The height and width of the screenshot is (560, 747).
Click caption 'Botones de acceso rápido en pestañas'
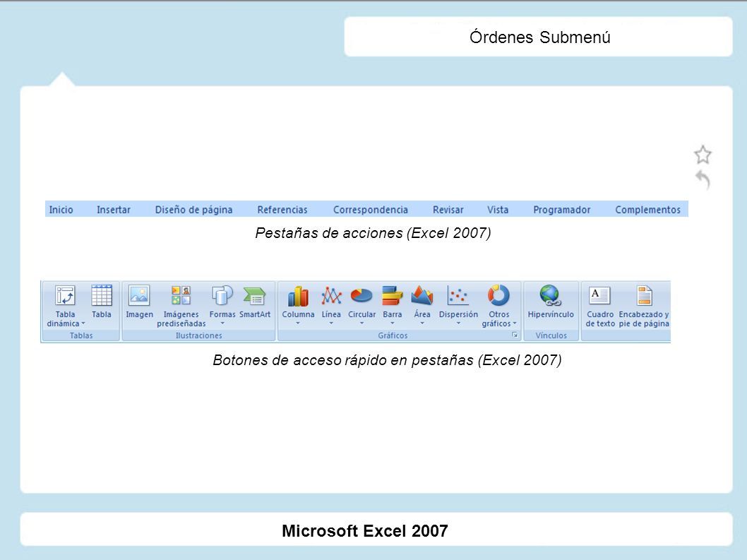343,360
